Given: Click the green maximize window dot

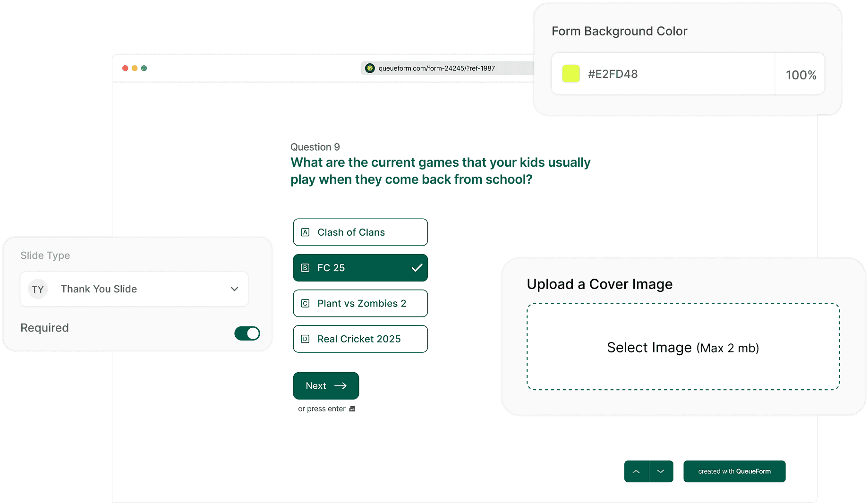Looking at the screenshot, I should [144, 68].
